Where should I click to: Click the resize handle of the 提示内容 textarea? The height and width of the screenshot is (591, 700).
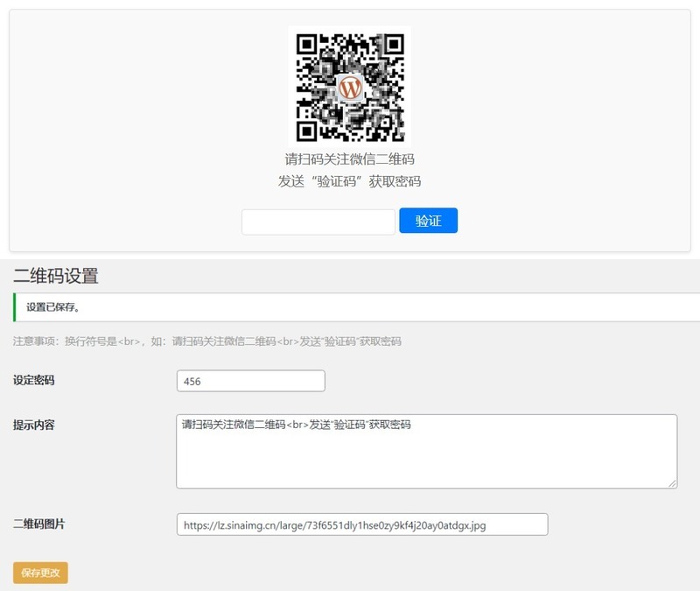672,483
